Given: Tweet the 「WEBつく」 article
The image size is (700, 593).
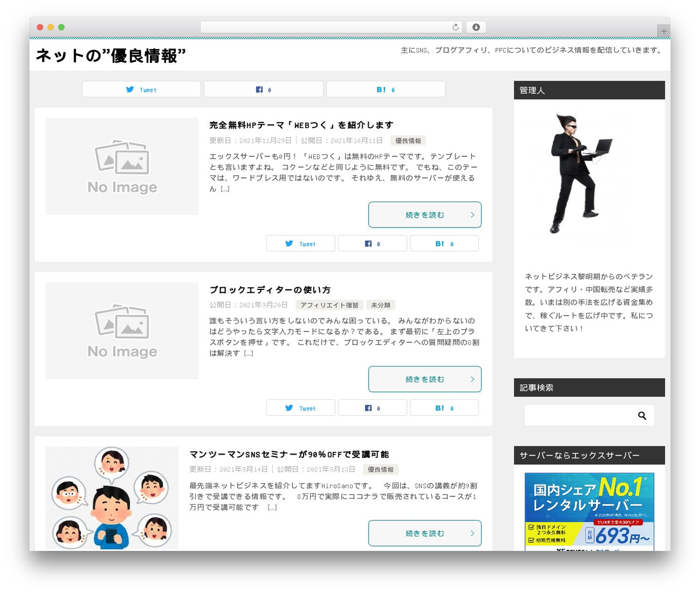Looking at the screenshot, I should tap(301, 243).
